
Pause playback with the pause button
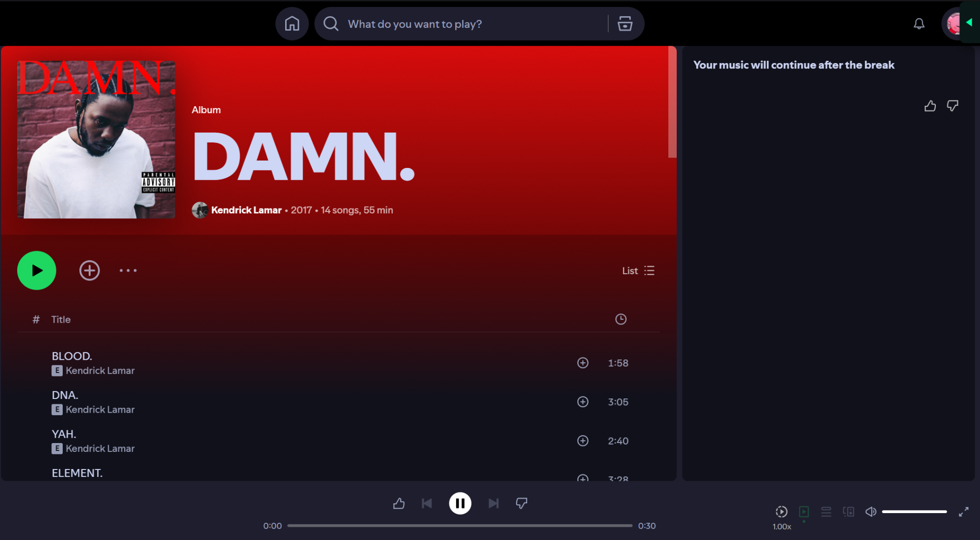[x=460, y=503]
